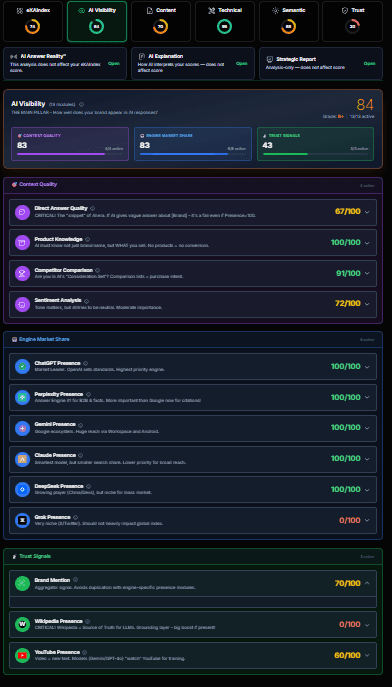Image resolution: width=392 pixels, height=687 pixels.
Task: Click info icon beside Product Knowledge
Action: coord(87,239)
